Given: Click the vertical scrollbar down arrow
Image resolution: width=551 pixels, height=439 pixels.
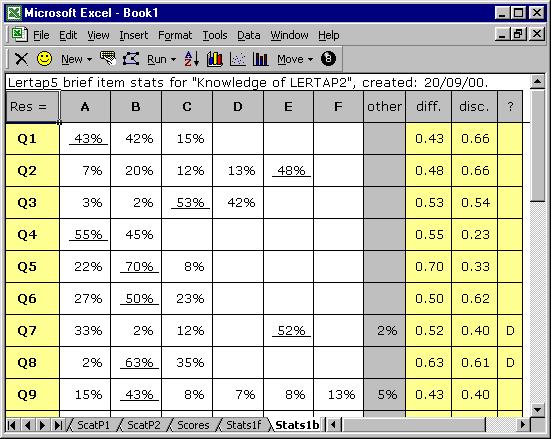Looking at the screenshot, I should [x=537, y=409].
